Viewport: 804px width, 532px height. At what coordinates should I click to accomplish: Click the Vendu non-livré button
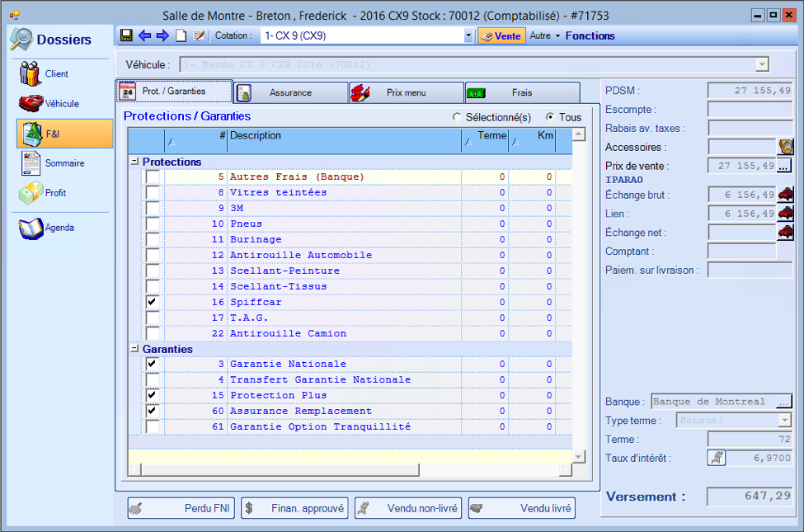point(408,508)
